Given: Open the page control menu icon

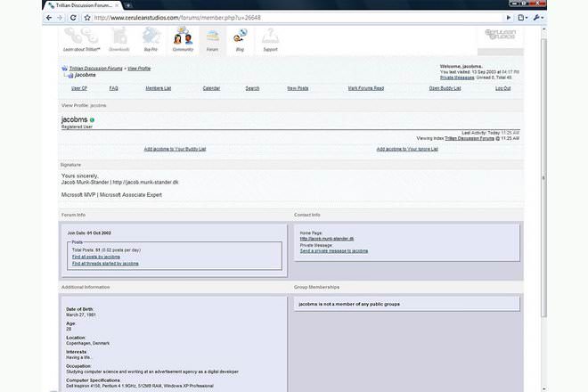Looking at the screenshot, I should pyautogui.click(x=522, y=18).
